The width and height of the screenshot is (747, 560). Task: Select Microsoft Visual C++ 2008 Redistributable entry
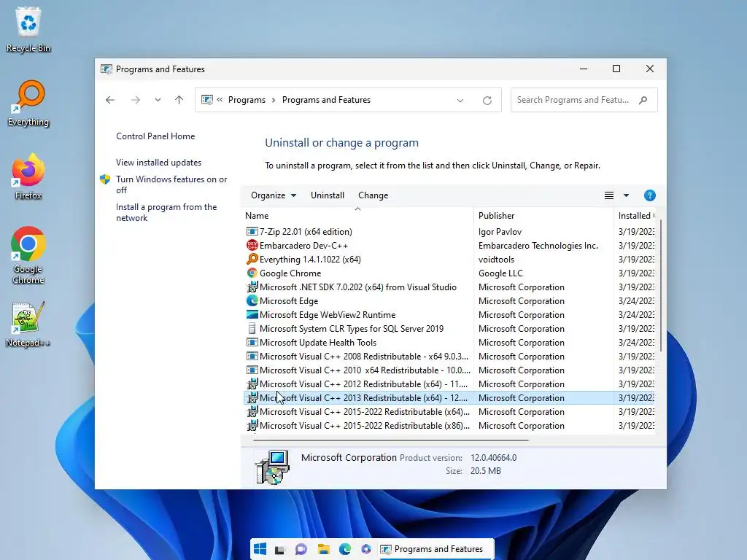click(x=449, y=356)
